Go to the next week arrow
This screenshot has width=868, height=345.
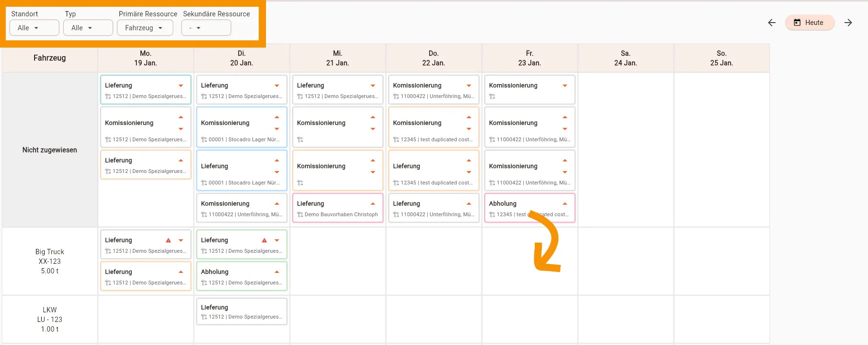pos(848,23)
